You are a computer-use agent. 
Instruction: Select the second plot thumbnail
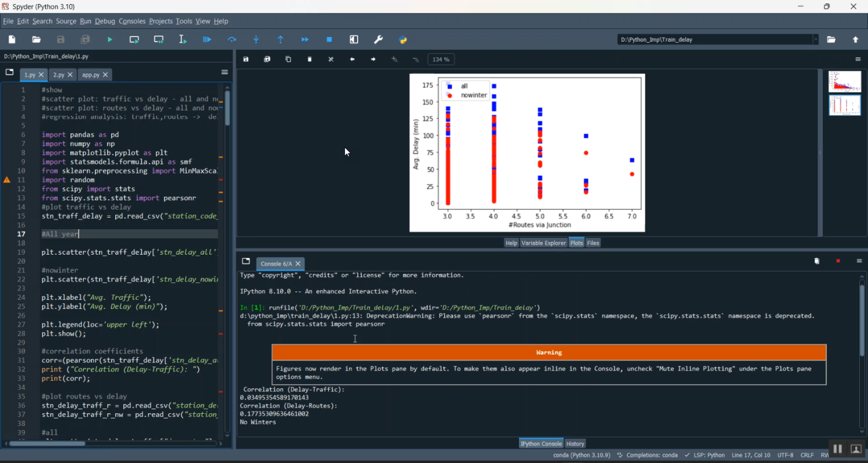coord(844,106)
